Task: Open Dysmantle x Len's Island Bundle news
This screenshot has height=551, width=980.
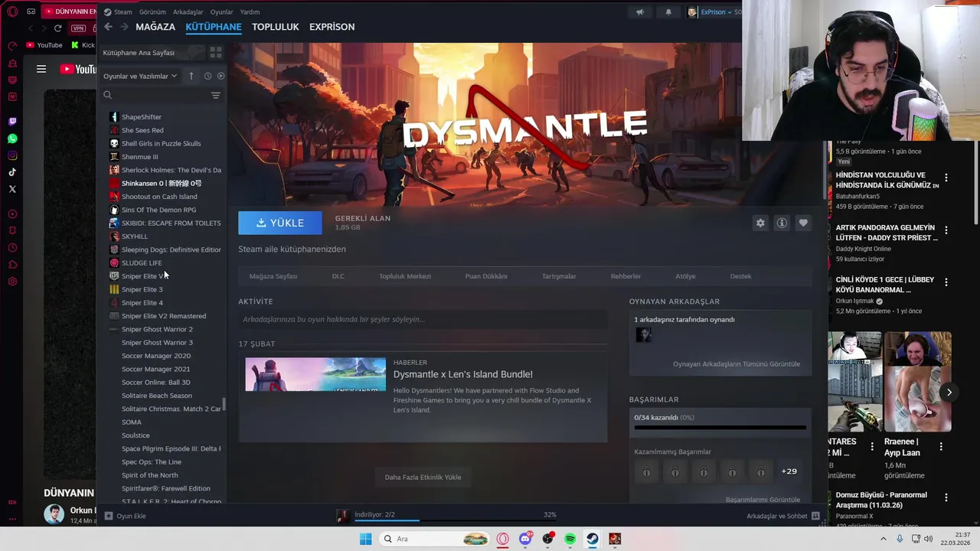Action: [463, 374]
